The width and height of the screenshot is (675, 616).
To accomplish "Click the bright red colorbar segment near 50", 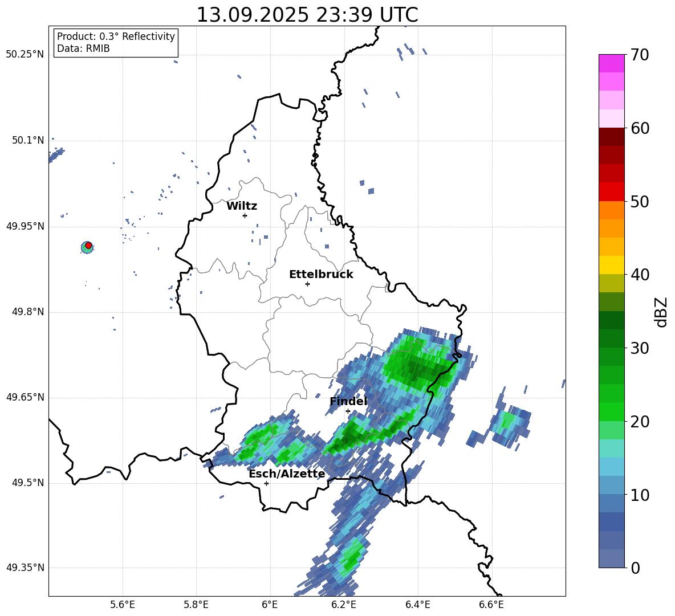I will [x=611, y=192].
